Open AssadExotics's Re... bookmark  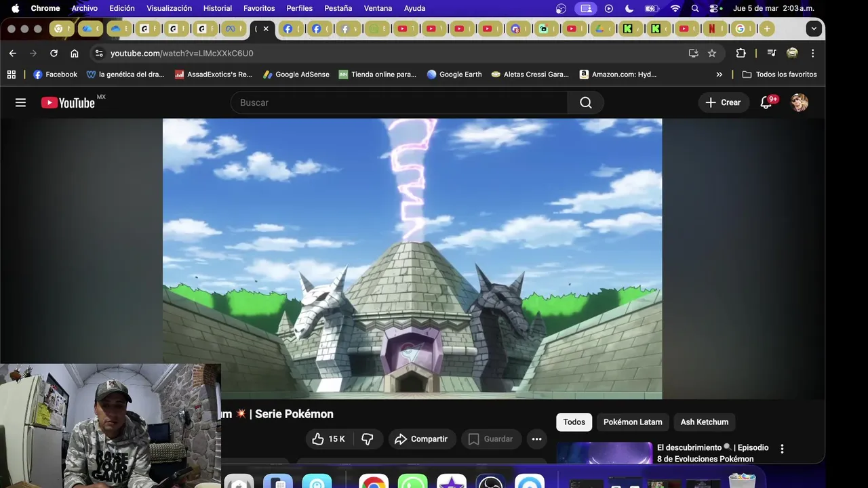click(214, 75)
